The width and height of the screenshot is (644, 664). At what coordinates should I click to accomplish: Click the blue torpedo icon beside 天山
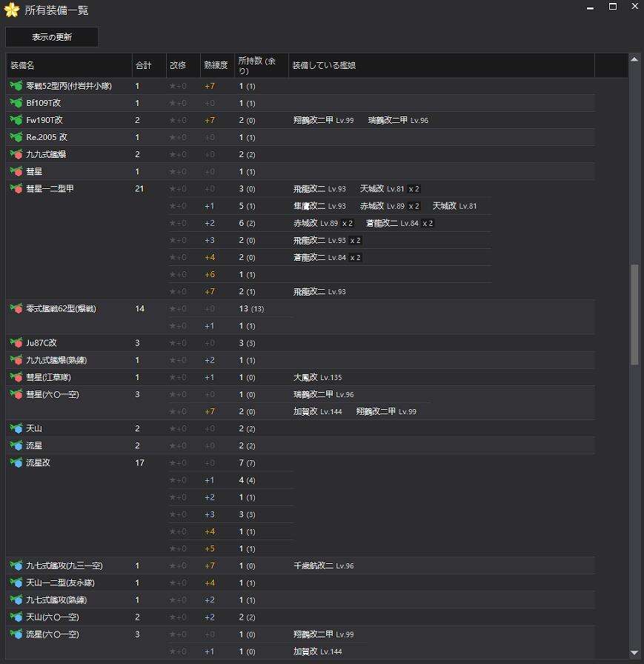tap(16, 428)
